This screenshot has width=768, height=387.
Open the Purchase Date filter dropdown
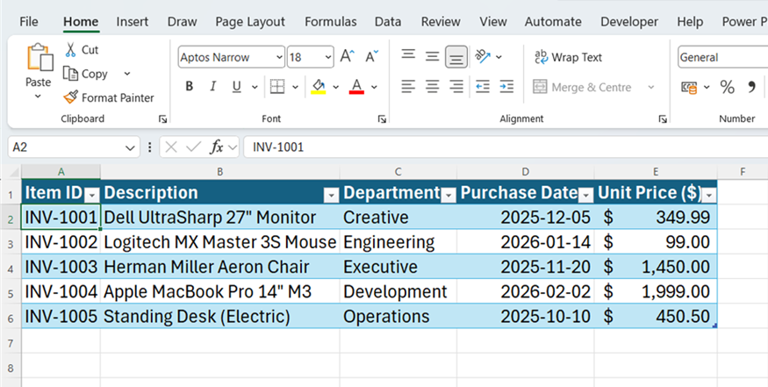(x=586, y=195)
